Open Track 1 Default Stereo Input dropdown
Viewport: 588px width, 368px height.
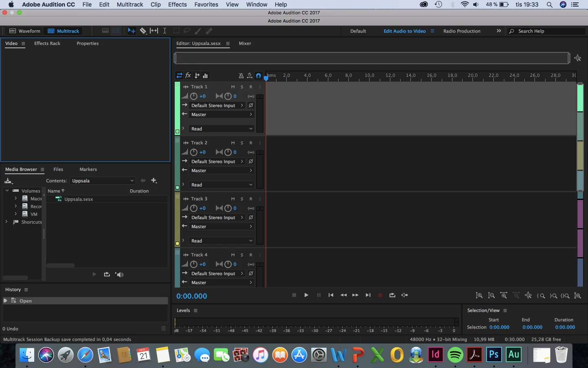click(217, 105)
